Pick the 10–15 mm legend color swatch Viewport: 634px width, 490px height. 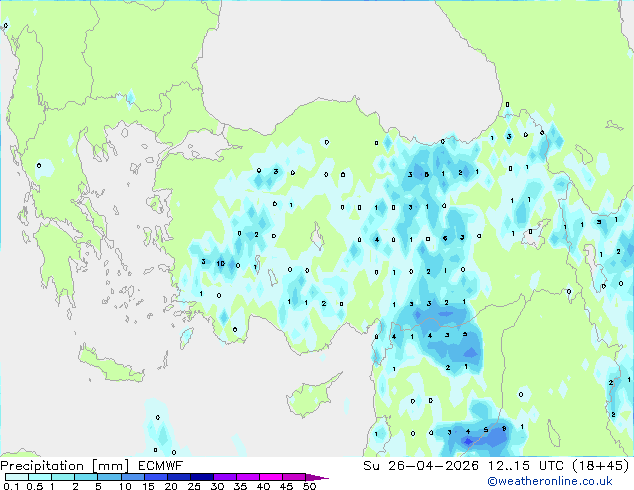pos(132,477)
